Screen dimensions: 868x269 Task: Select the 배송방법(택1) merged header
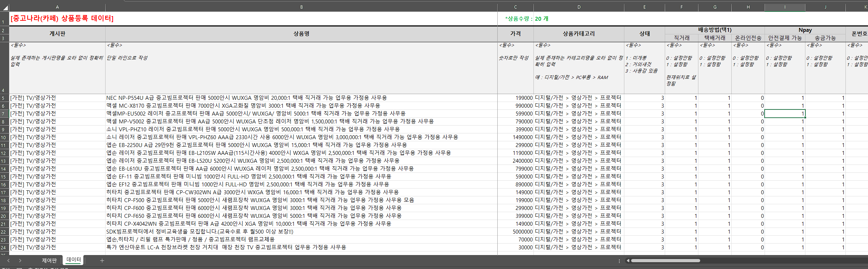pyautogui.click(x=715, y=30)
